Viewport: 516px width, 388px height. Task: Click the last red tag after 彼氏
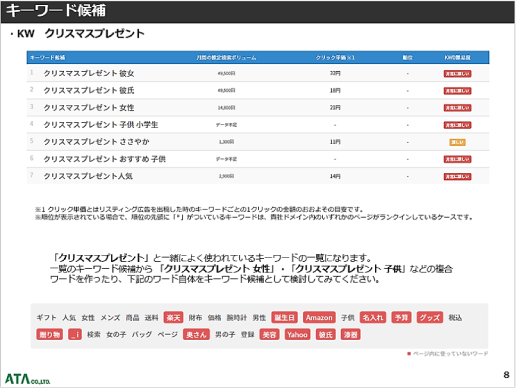pos(351,335)
